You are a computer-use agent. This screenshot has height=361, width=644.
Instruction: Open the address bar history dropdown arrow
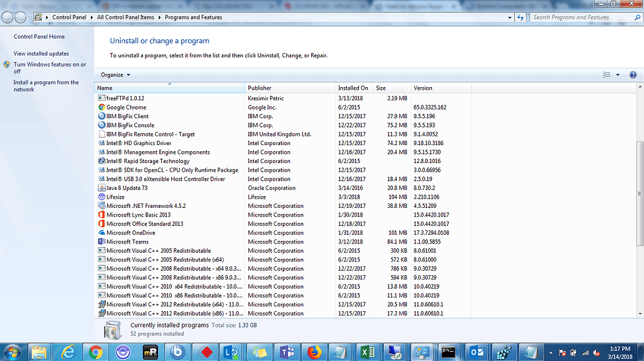click(x=510, y=17)
